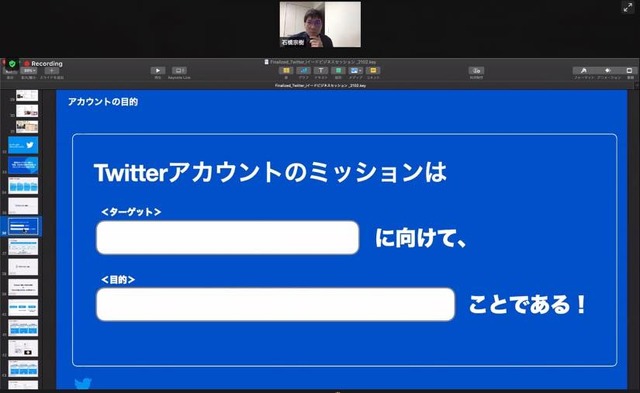Add a text box with the Text icon
Screen dimensions: 640x393
pyautogui.click(x=321, y=71)
